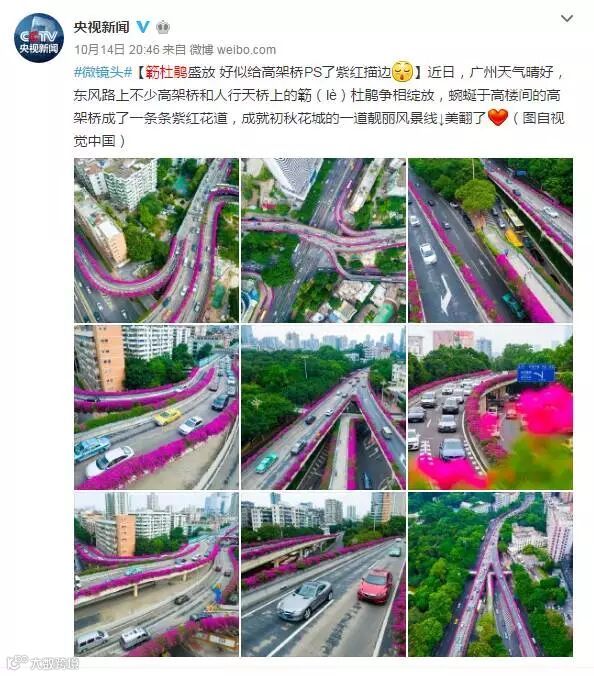Open the first photo of the curved flyover

(156, 240)
